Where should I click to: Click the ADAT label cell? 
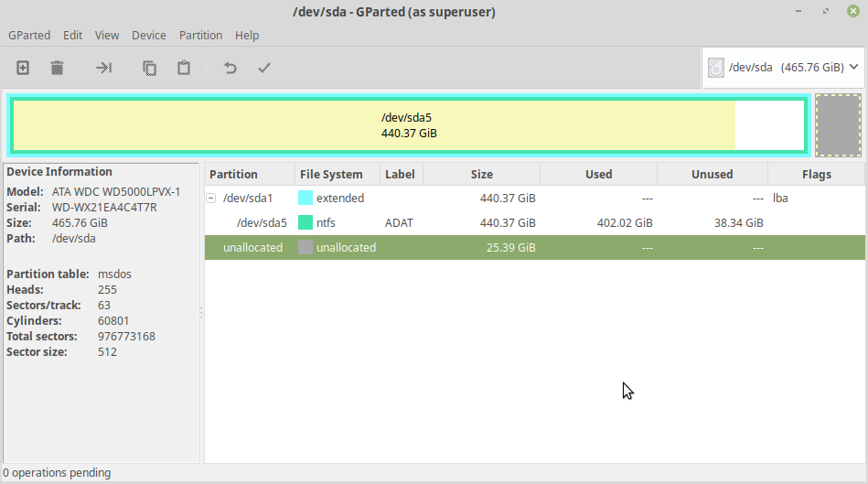coord(399,222)
